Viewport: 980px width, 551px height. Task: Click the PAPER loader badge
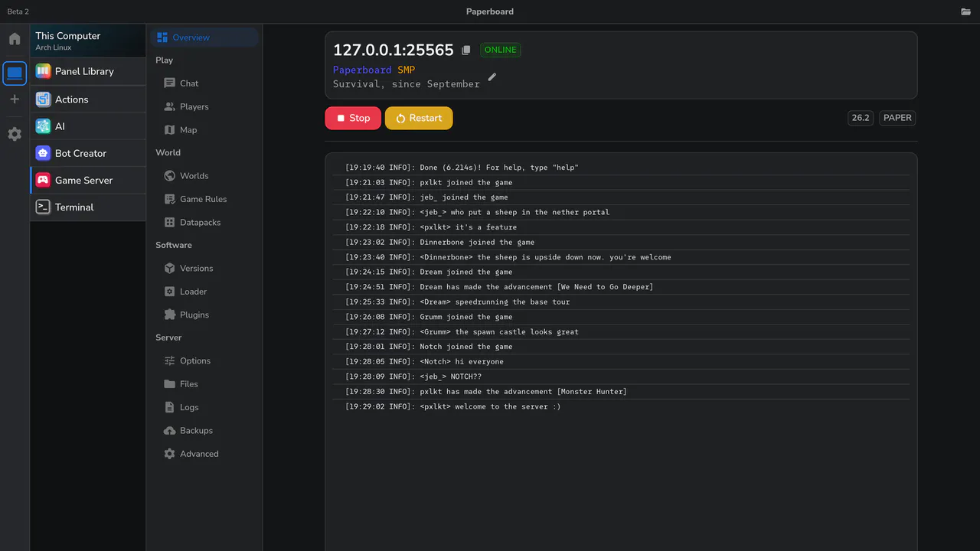point(897,118)
